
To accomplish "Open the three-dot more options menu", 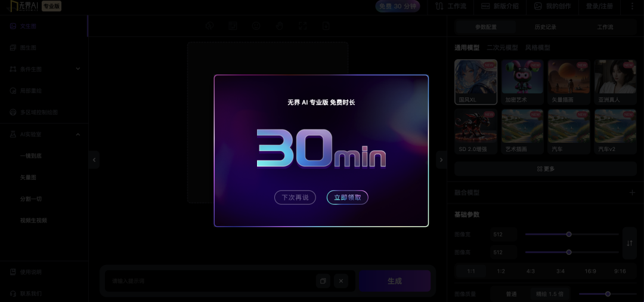I will [632, 7].
